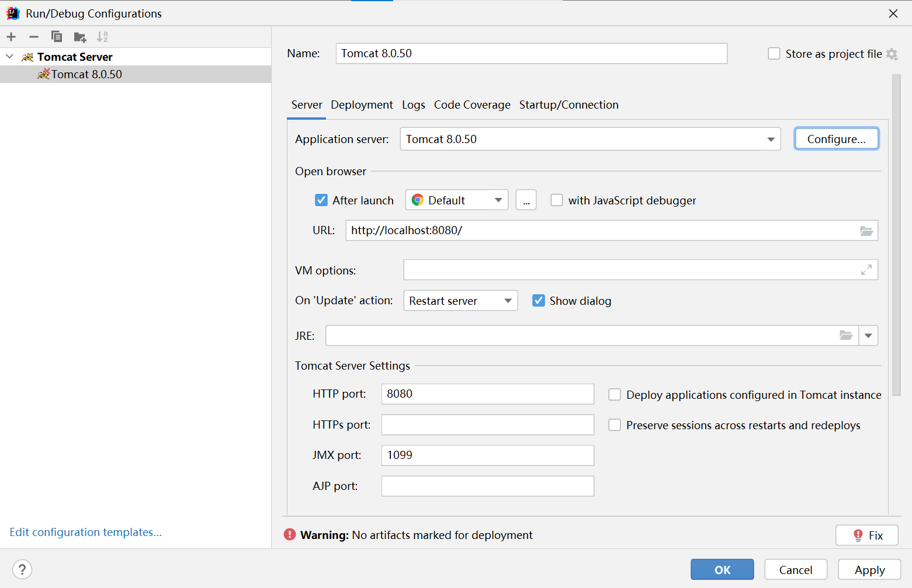This screenshot has height=588, width=912.
Task: Open the Application server dropdown
Action: [x=771, y=140]
